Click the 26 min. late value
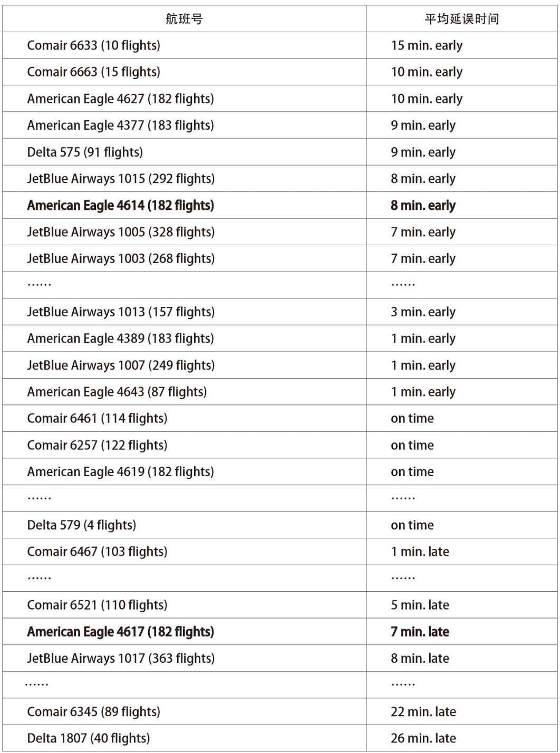560x753 pixels. point(423,738)
